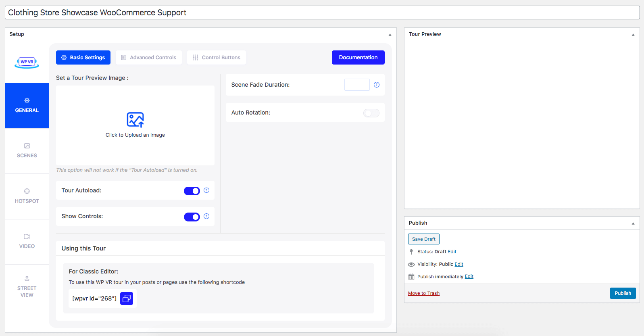
Task: Open the STREET VIEW section
Action: tap(27, 287)
